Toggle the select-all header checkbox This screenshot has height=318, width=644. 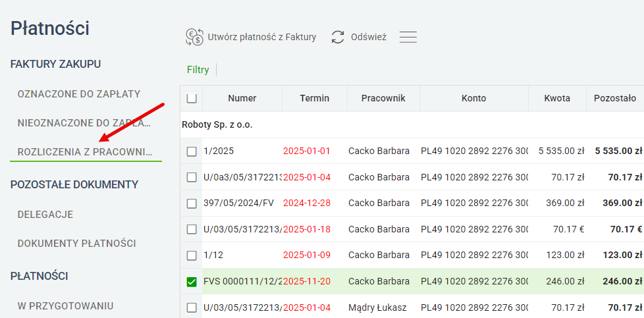pyautogui.click(x=192, y=99)
